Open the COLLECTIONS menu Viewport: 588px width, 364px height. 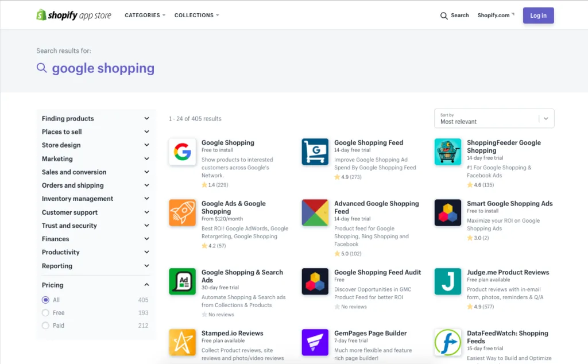[196, 15]
